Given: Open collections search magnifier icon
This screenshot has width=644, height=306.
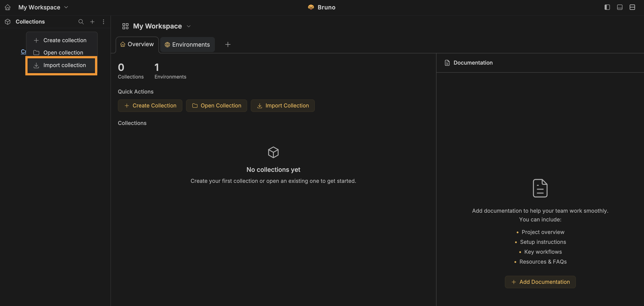Looking at the screenshot, I should (x=81, y=22).
